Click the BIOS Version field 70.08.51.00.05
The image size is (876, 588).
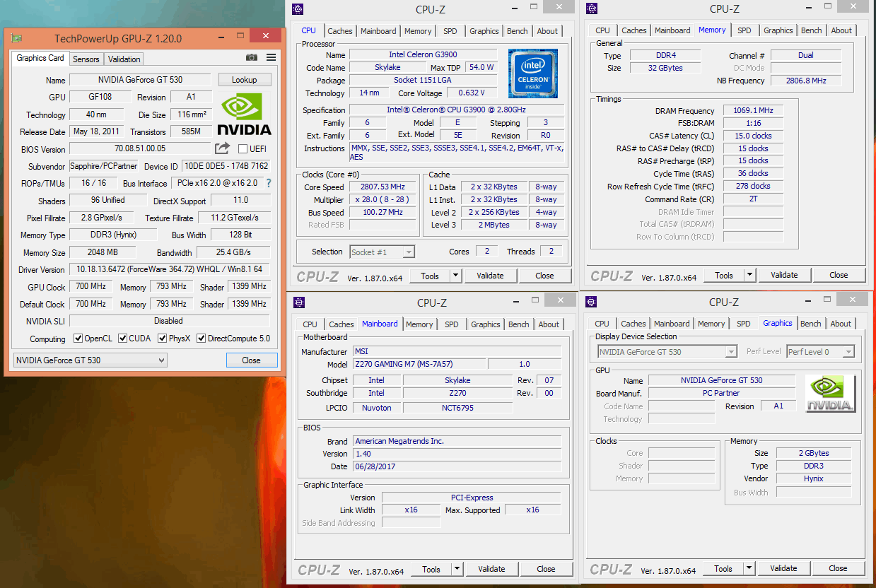tap(140, 149)
